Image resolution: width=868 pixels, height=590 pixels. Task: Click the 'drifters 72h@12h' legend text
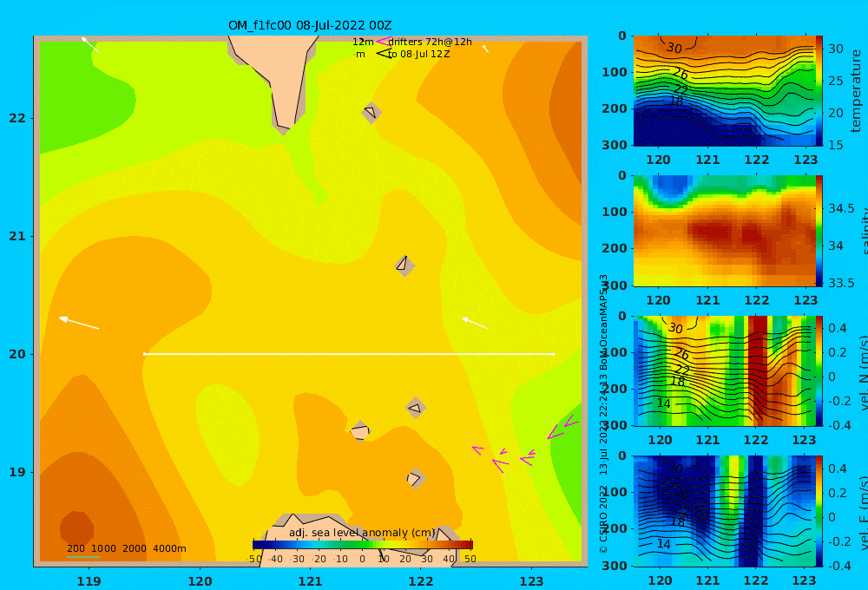click(431, 42)
